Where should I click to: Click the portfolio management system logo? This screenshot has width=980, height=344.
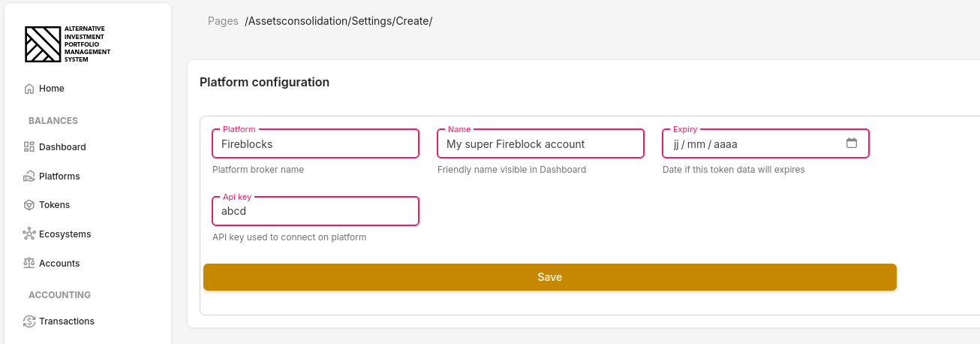[68, 44]
